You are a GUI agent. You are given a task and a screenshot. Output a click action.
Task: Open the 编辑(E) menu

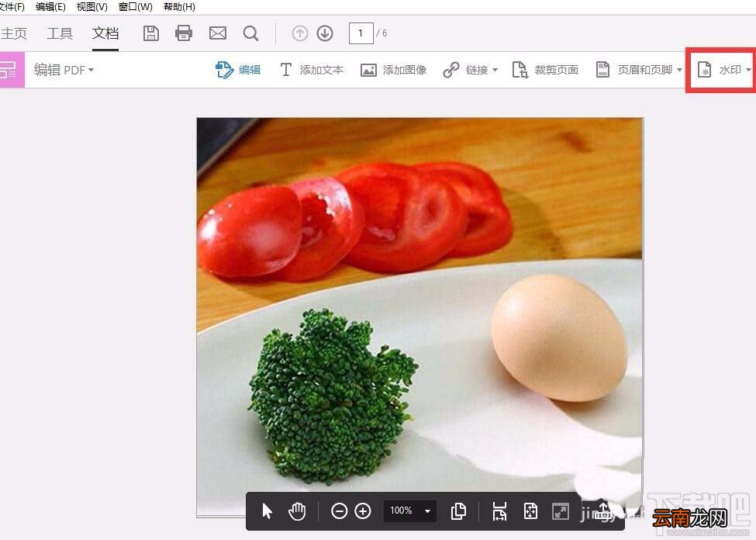coord(50,7)
